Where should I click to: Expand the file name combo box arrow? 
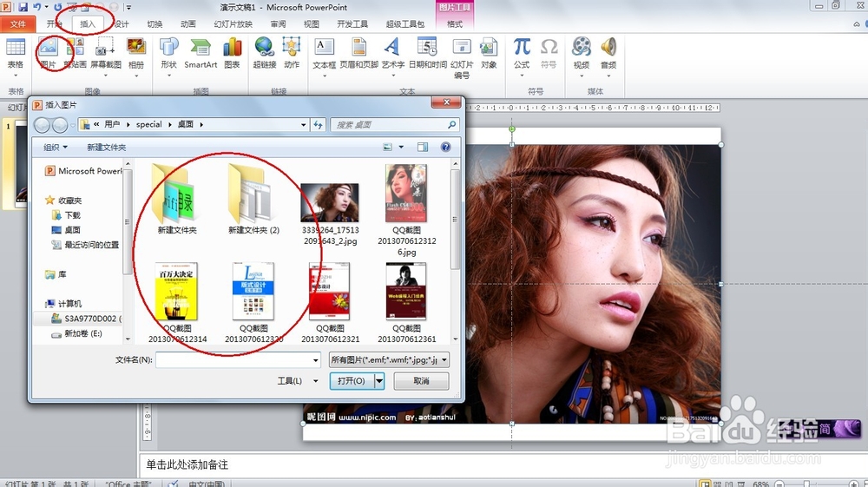click(x=316, y=360)
